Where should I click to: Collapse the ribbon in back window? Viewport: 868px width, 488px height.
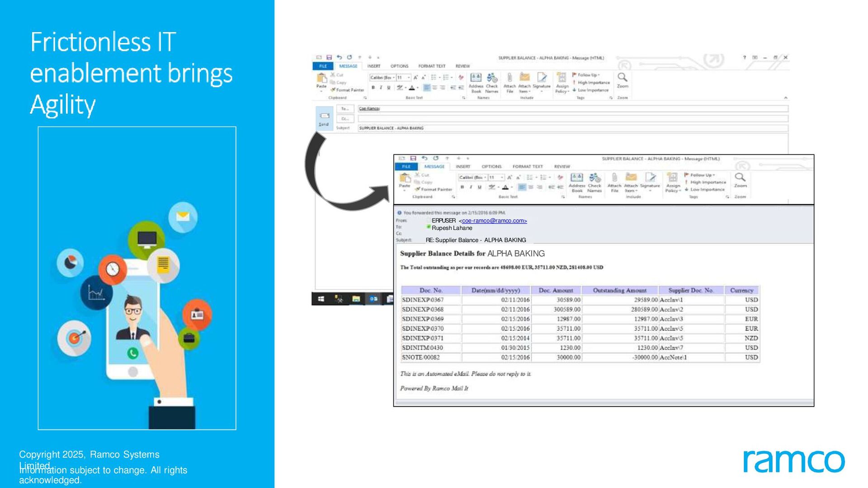pyautogui.click(x=786, y=98)
